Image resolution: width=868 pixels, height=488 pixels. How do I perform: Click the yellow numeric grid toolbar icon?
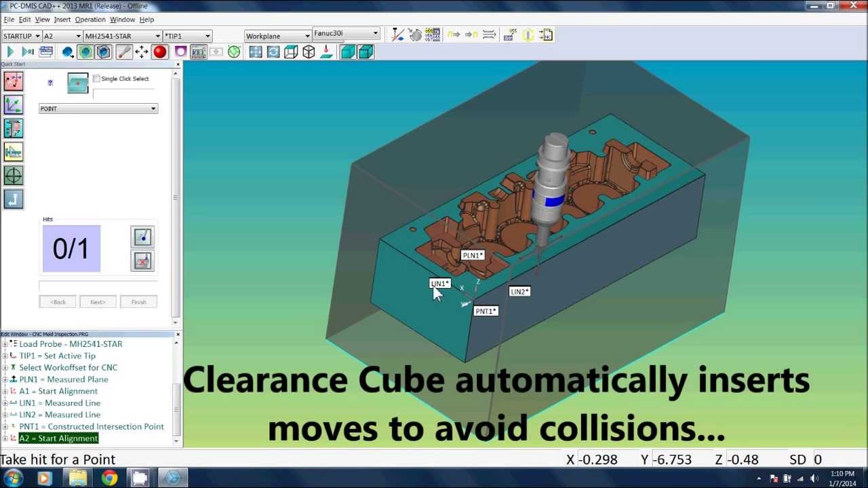click(x=433, y=35)
